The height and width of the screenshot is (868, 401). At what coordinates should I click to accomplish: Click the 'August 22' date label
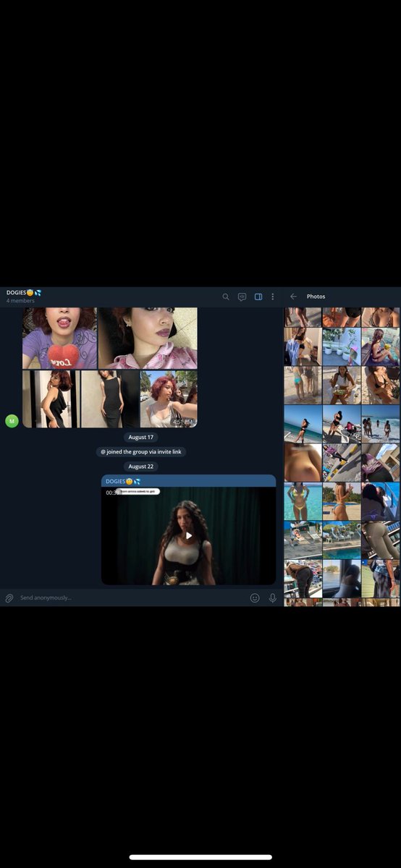pos(141,467)
